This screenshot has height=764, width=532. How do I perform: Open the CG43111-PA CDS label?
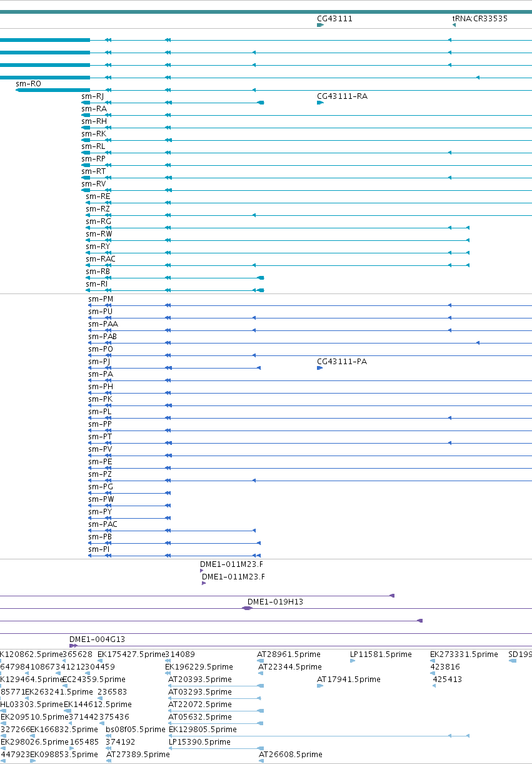click(342, 362)
